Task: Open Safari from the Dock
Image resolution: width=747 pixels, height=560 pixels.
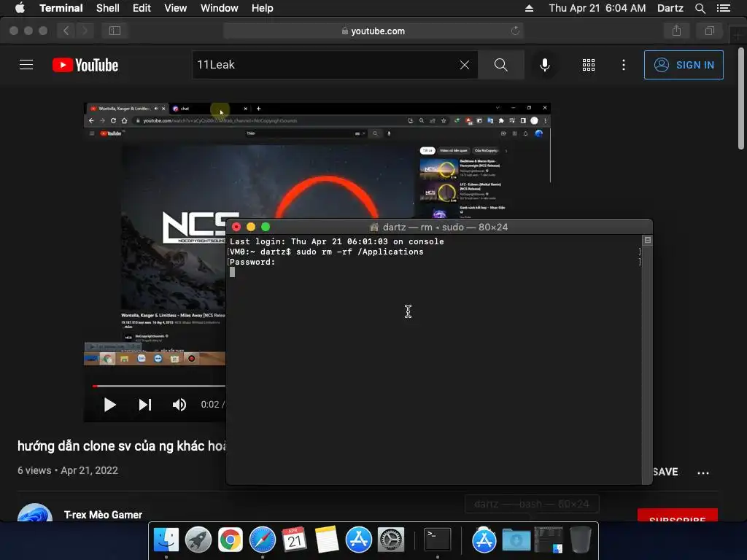Action: click(263, 540)
